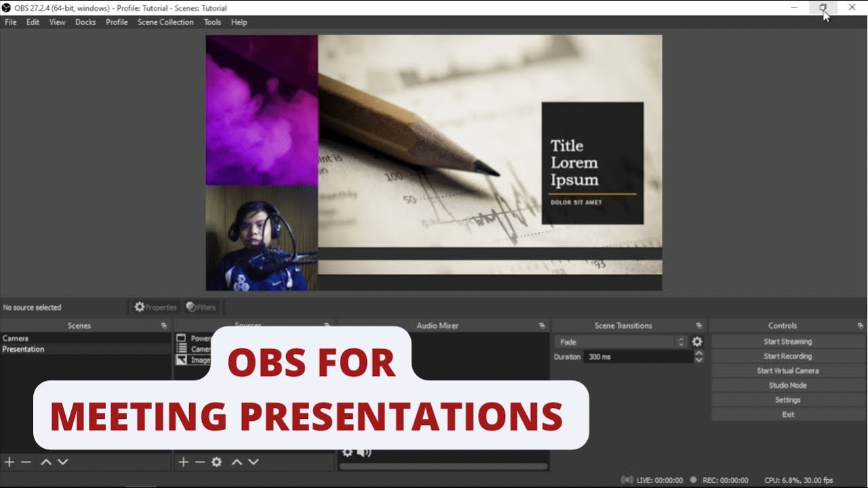The width and height of the screenshot is (868, 488).
Task: Undock the Audio Mixer panel
Action: click(541, 326)
